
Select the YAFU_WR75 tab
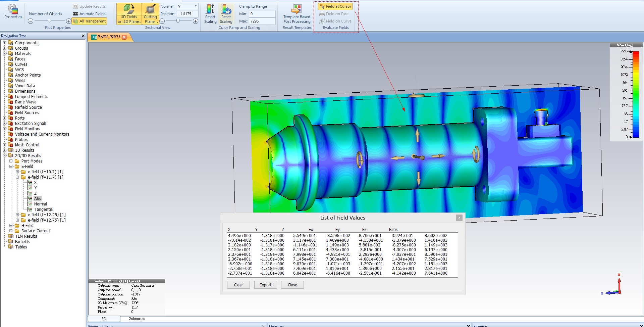109,37
